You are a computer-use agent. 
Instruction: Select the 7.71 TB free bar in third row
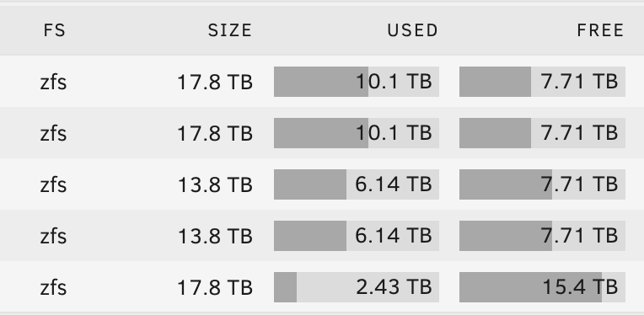(x=542, y=184)
